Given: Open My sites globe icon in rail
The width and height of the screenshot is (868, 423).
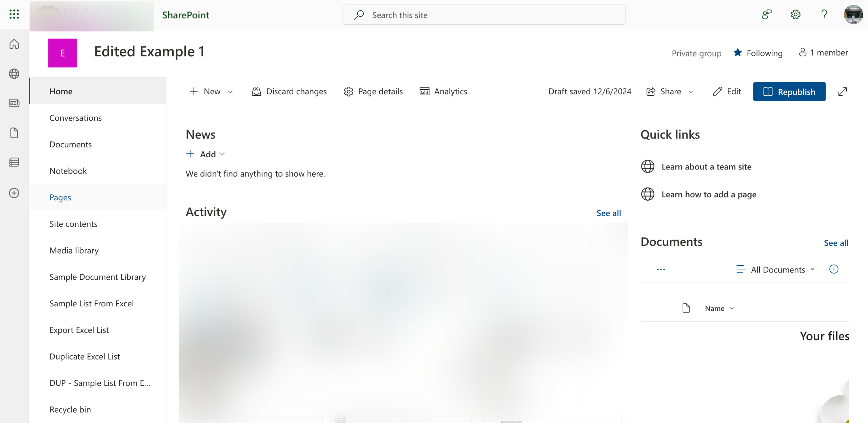Looking at the screenshot, I should [x=14, y=74].
